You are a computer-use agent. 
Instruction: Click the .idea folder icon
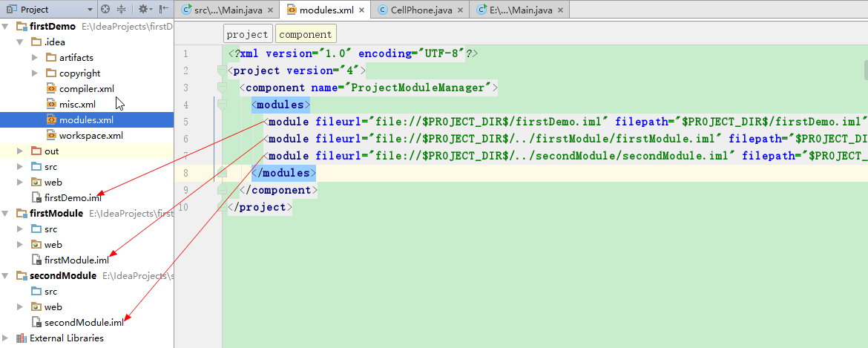(36, 42)
